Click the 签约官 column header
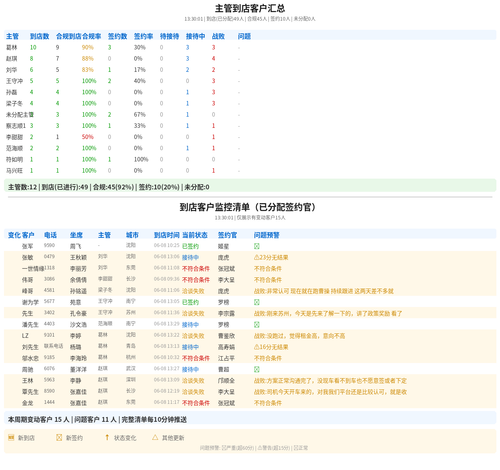 coord(227,235)
